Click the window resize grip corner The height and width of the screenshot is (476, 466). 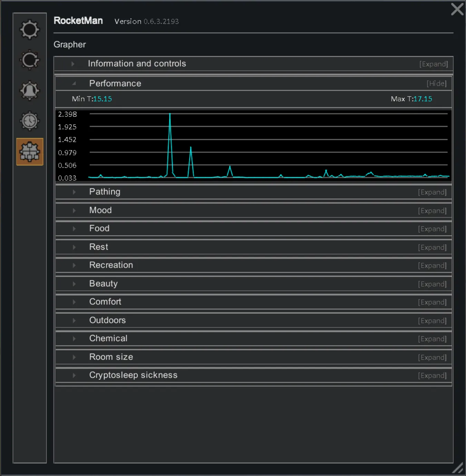pos(458,468)
